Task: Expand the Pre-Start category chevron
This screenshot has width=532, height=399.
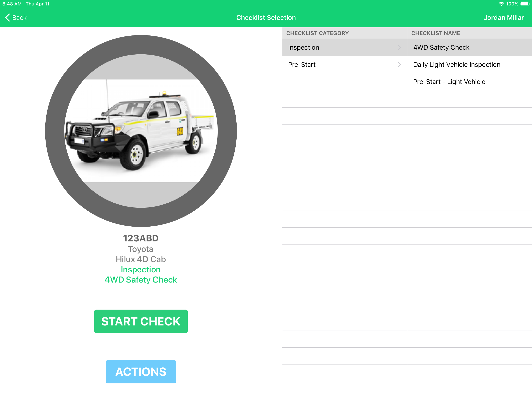Action: 399,64
